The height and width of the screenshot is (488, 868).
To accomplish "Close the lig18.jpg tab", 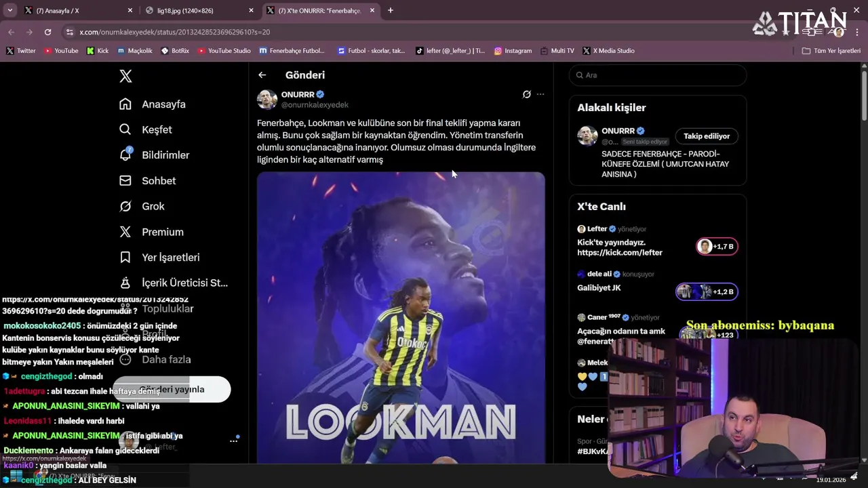I will (x=251, y=11).
